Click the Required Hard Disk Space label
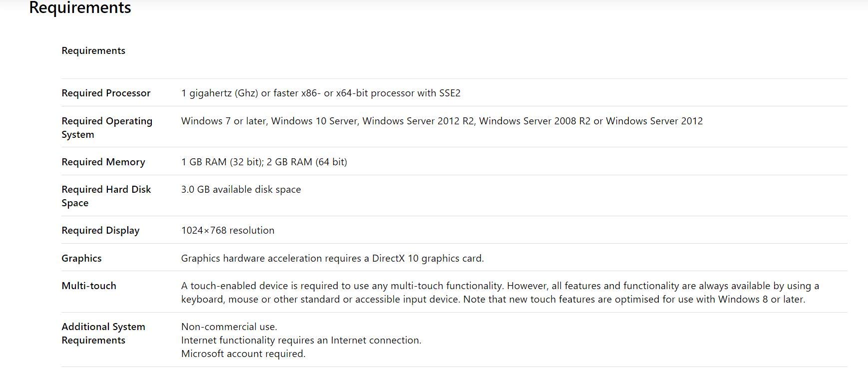 (x=106, y=196)
